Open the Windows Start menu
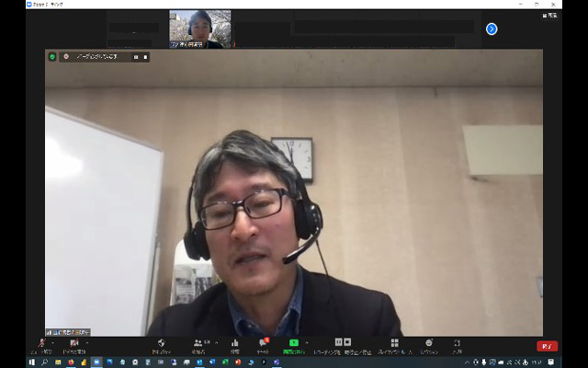The height and width of the screenshot is (368, 588). click(31, 362)
